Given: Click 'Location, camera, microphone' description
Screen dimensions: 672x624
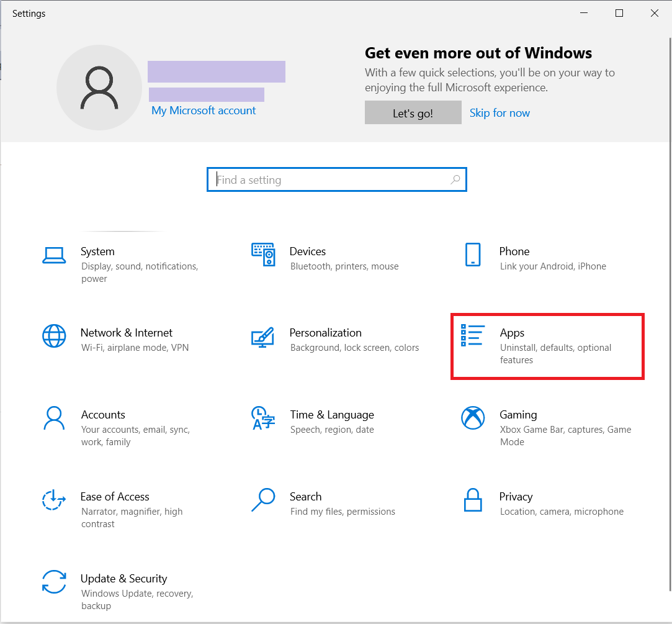Looking at the screenshot, I should point(562,512).
